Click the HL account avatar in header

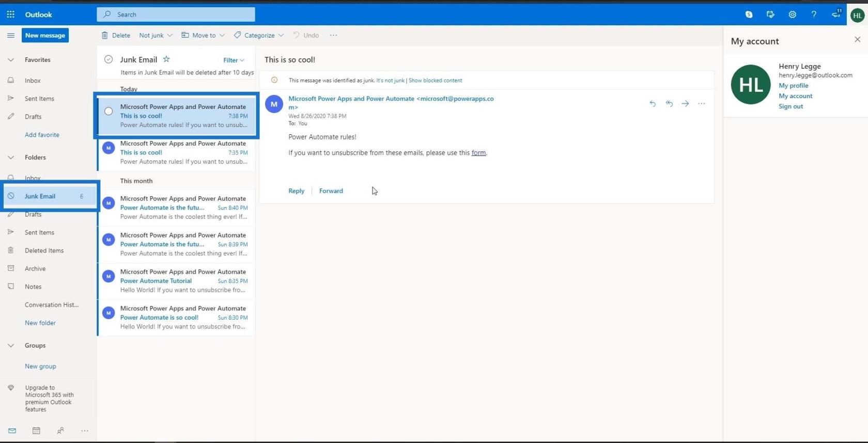857,15
